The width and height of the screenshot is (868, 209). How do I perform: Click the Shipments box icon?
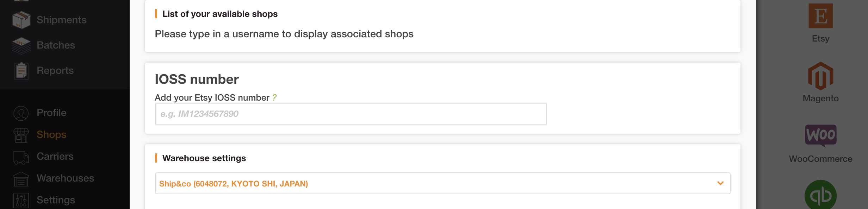coord(21,20)
